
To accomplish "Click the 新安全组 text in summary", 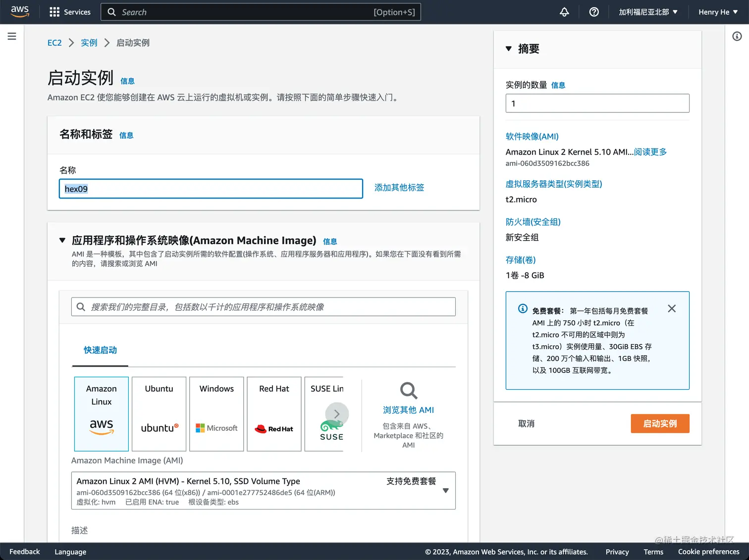I will click(522, 237).
